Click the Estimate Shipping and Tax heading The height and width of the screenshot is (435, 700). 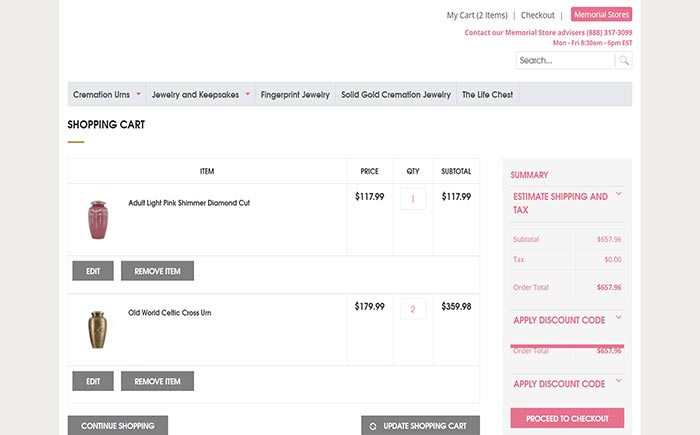[561, 203]
